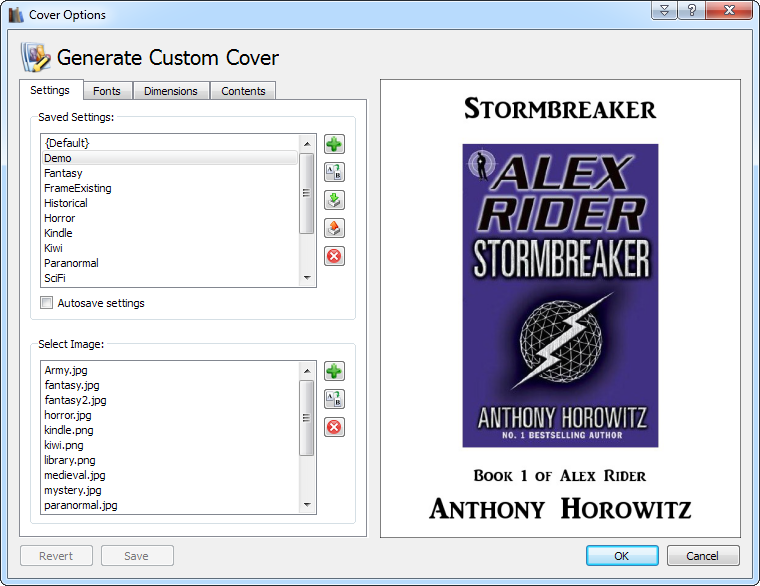Image resolution: width=760 pixels, height=586 pixels.
Task: Click the Generate Custom Cover header icon
Action: tap(35, 58)
